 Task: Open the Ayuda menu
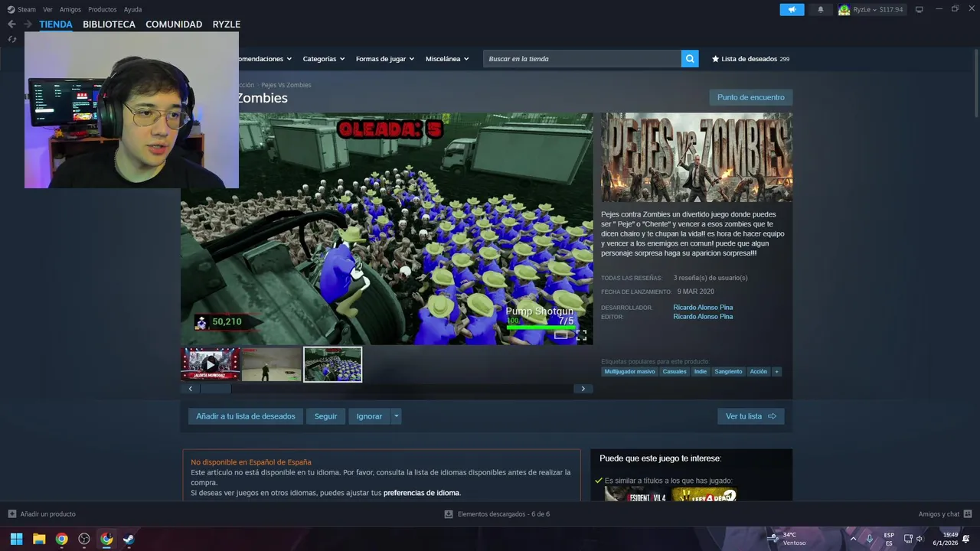pyautogui.click(x=132, y=9)
